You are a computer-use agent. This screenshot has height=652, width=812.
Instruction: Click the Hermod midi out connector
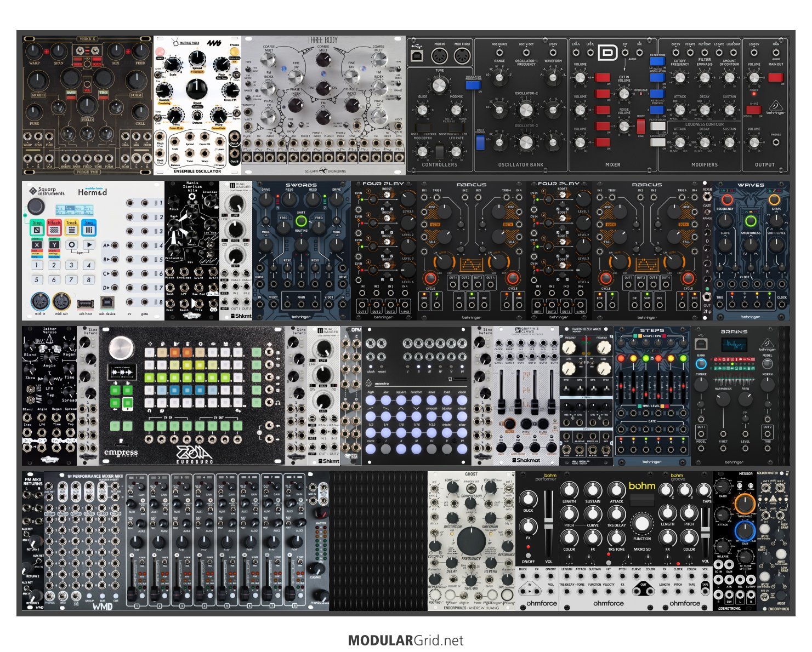point(61,301)
